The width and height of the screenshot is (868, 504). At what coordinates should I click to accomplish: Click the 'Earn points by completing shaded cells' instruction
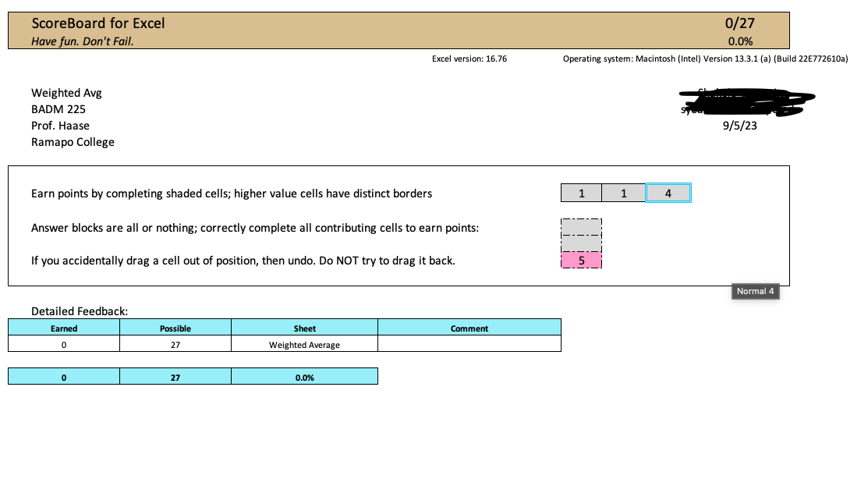point(232,193)
